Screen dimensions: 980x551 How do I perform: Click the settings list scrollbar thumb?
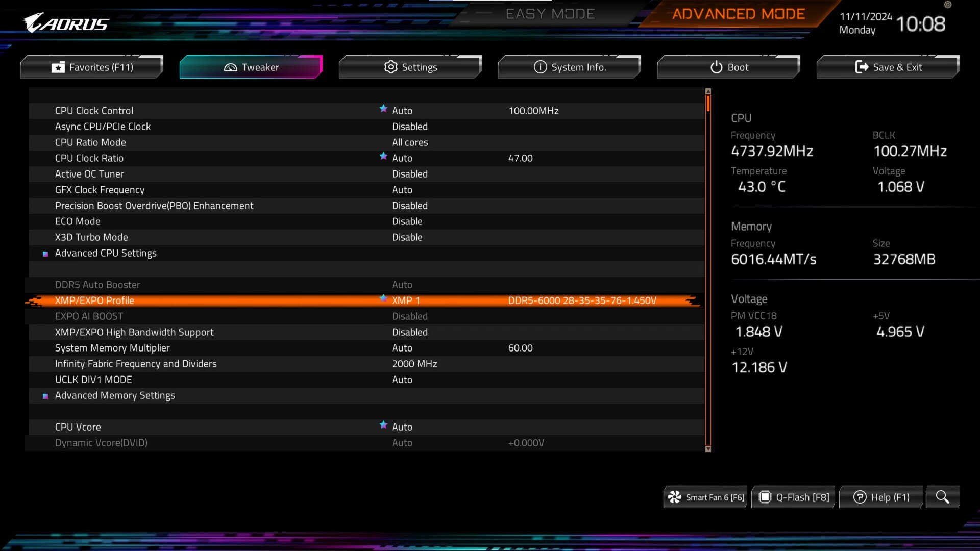pos(708,104)
